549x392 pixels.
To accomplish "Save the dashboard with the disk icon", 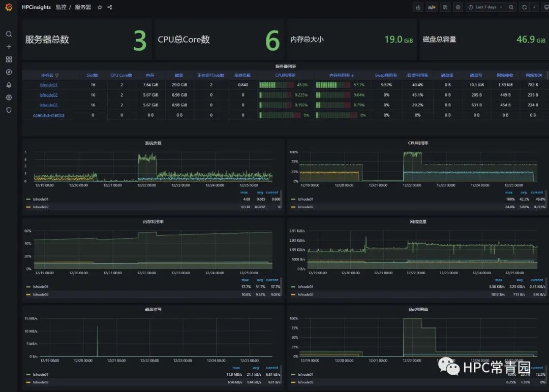I will tap(445, 7).
